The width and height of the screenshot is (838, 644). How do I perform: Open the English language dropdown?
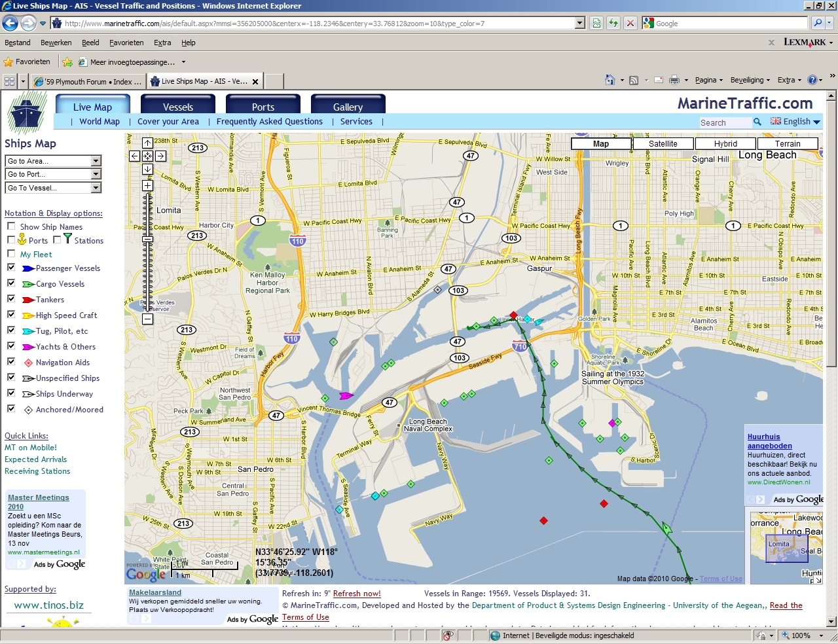(795, 122)
